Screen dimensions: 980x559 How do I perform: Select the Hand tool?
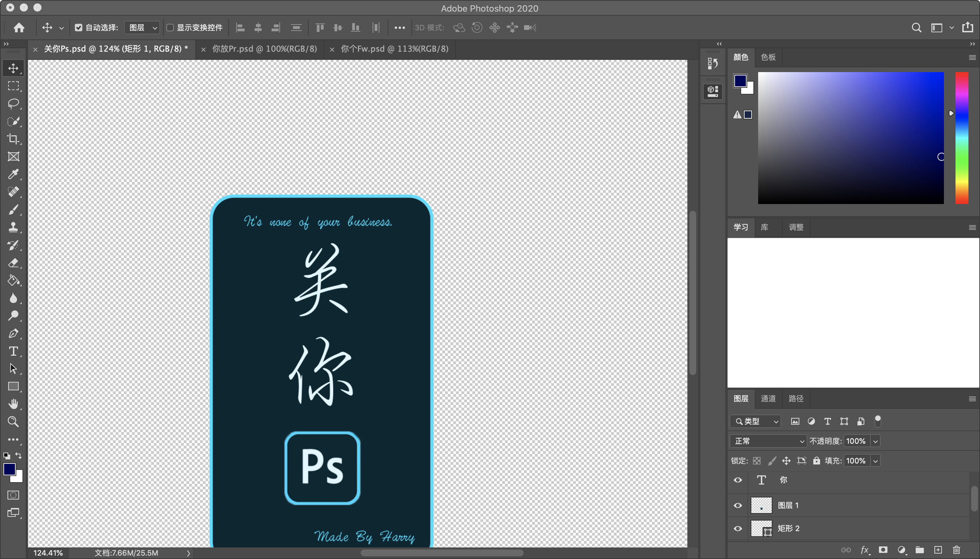tap(14, 404)
